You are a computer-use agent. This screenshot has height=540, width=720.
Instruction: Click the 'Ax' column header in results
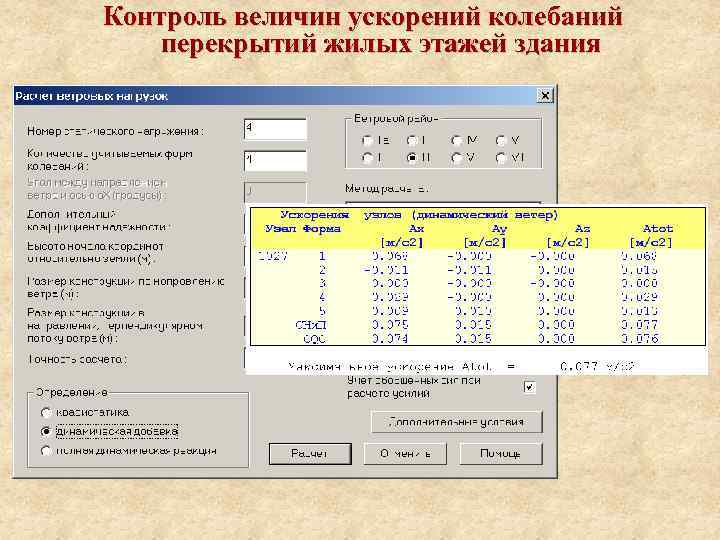(x=416, y=228)
